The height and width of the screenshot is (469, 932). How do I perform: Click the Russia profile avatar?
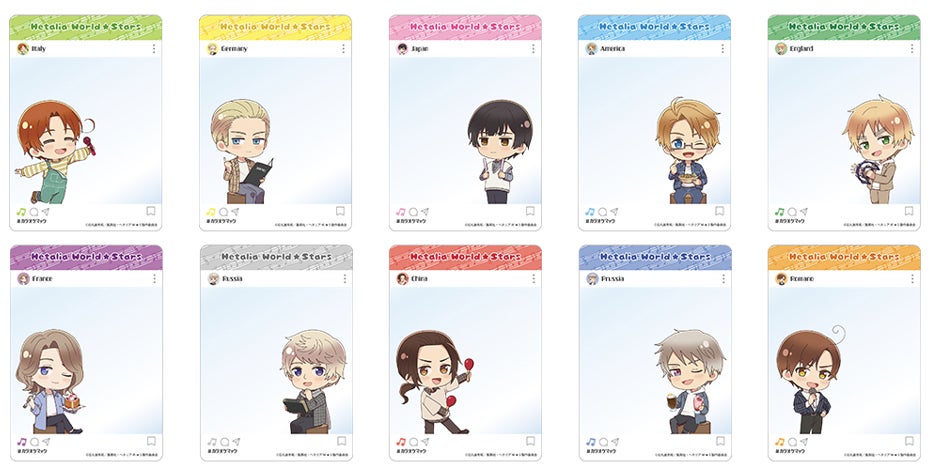pos(213,279)
